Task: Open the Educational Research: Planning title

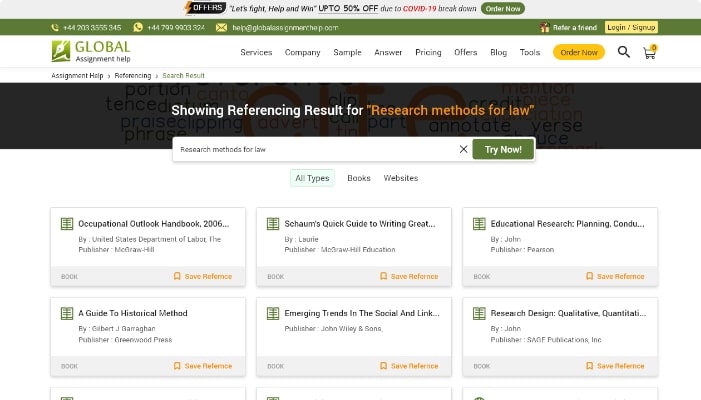Action: click(567, 223)
